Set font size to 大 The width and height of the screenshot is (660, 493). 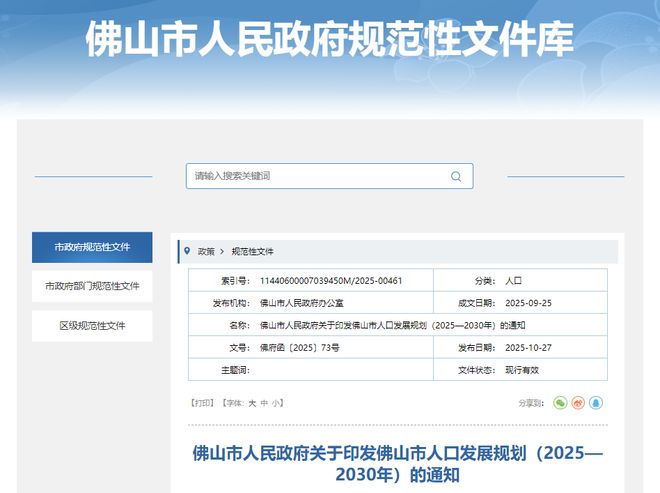tap(252, 403)
